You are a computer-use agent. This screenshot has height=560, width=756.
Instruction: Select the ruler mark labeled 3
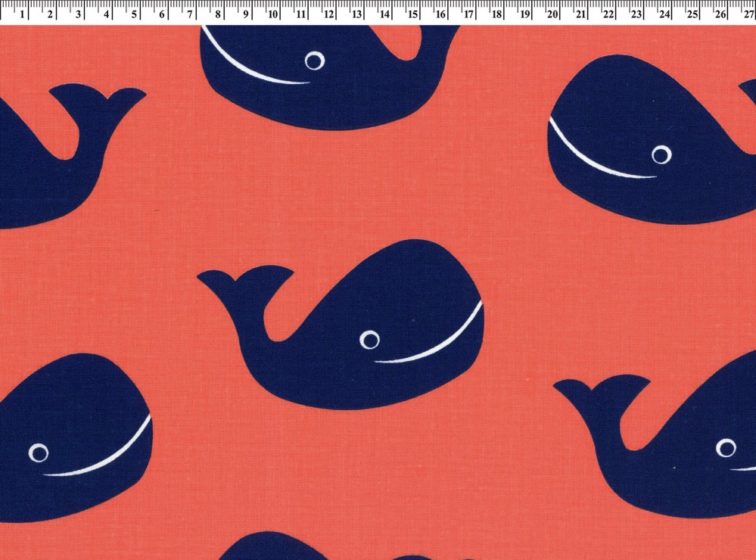(78, 14)
